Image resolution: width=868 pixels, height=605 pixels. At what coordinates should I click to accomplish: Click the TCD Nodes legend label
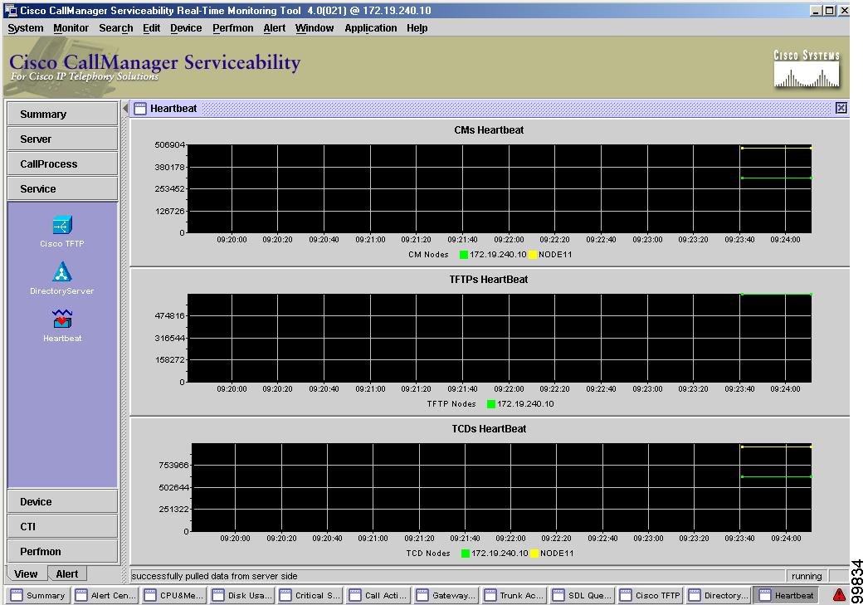pos(428,554)
